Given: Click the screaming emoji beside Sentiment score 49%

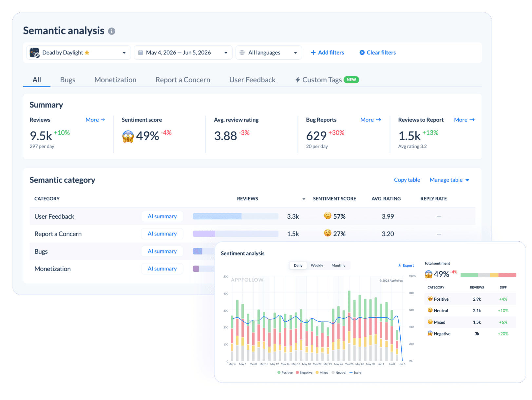Looking at the screenshot, I should point(128,136).
